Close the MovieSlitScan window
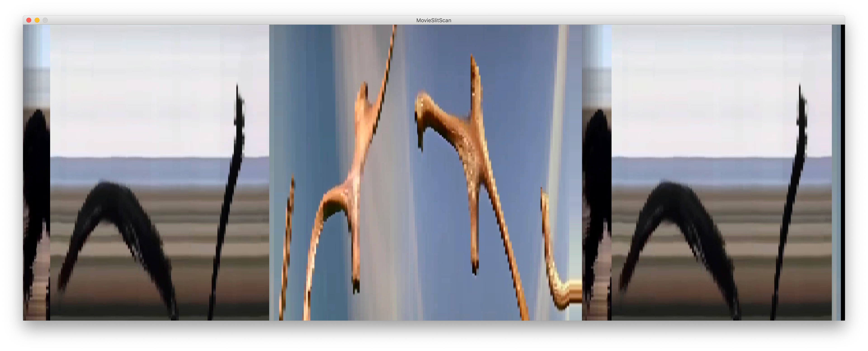Image resolution: width=868 pixels, height=351 pixels. pos(29,20)
